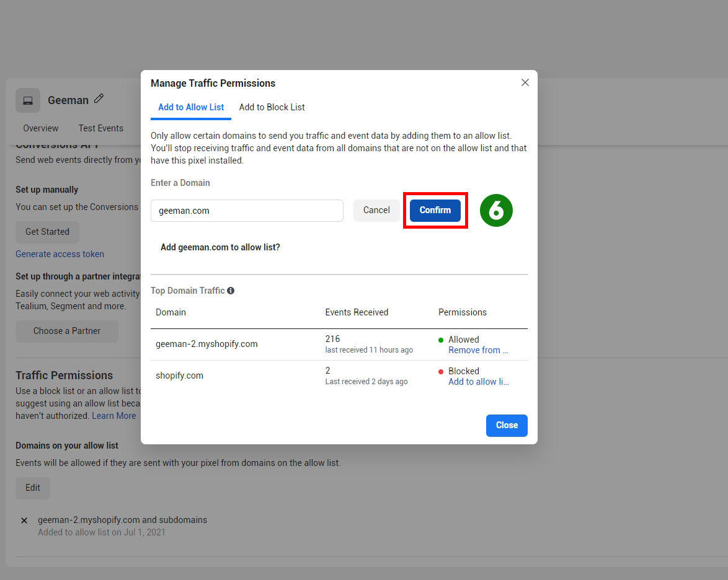Click the Choose a Partner button
Screen dimensions: 728x580
(67, 331)
